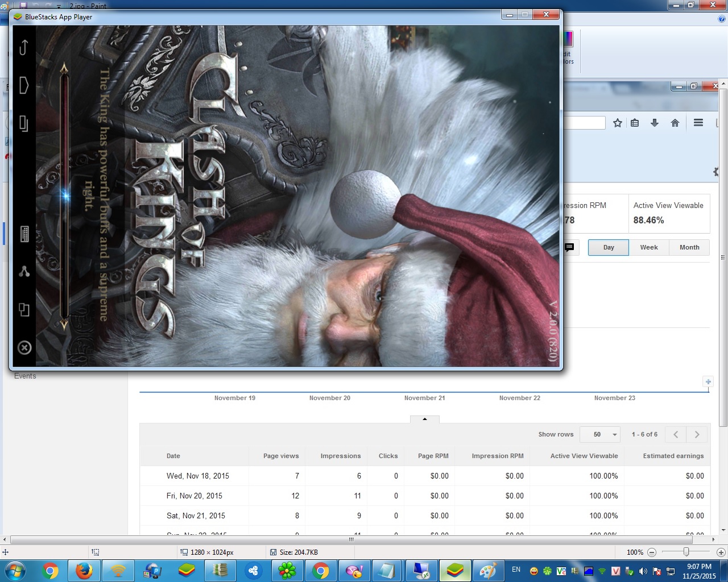Select the Month view toggle
Viewport: 728px width, 582px height.
(x=689, y=247)
